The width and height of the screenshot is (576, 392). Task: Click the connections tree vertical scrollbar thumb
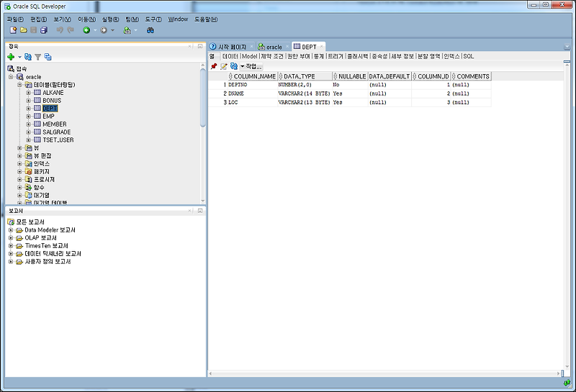click(203, 98)
